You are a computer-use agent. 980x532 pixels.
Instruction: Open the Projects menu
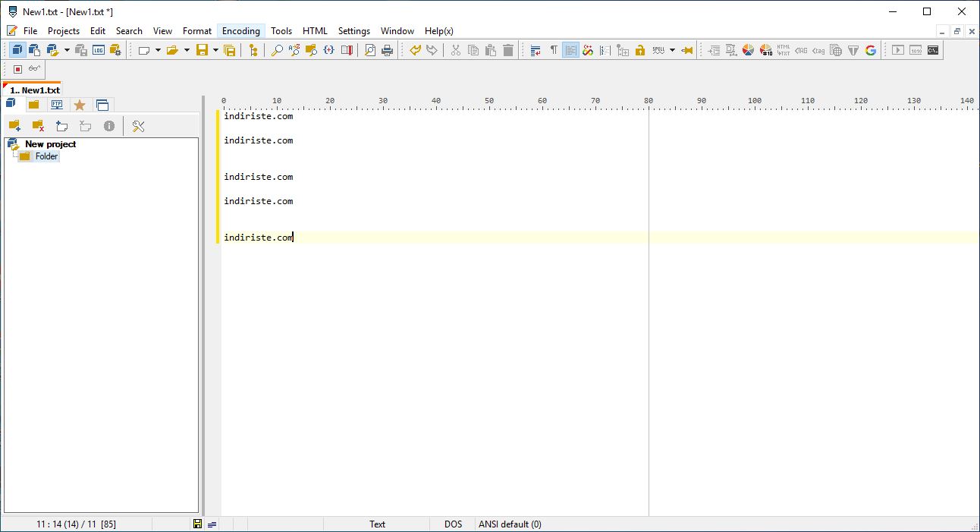pyautogui.click(x=64, y=31)
